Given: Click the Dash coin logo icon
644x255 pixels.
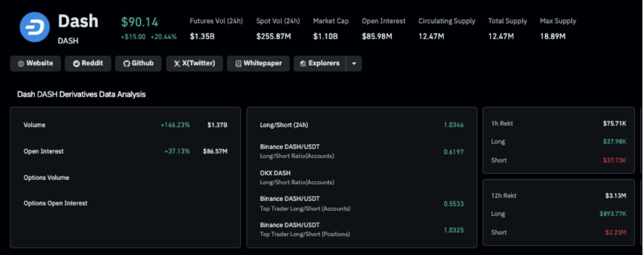Looking at the screenshot, I should (35, 27).
